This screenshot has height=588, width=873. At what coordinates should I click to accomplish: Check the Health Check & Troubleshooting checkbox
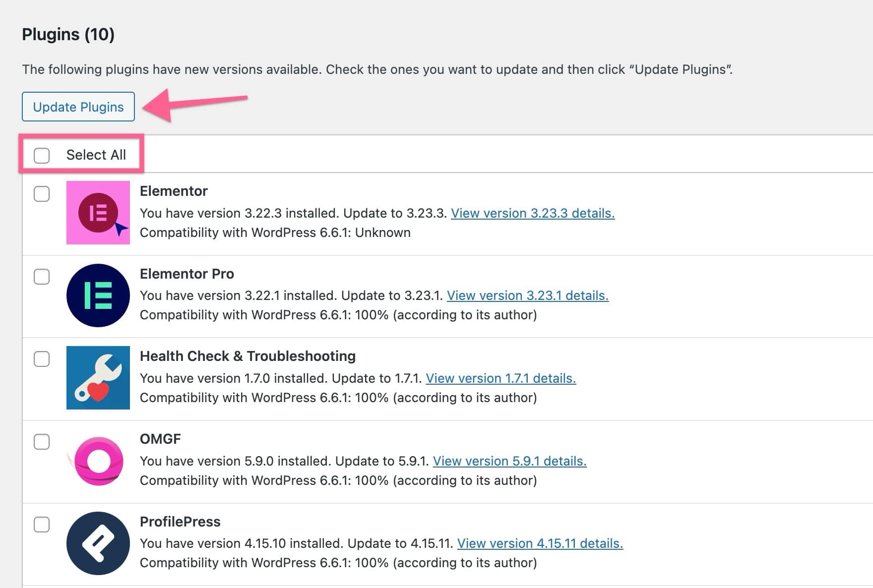point(42,360)
